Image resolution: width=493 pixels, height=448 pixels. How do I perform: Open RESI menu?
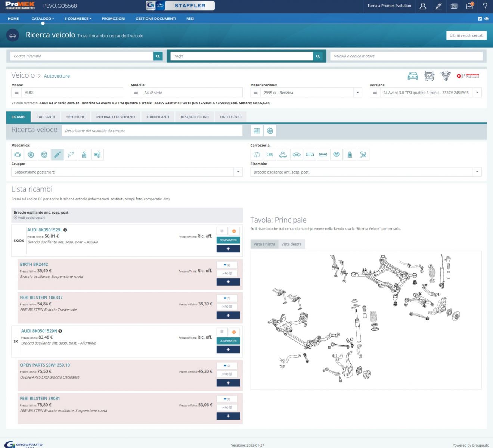[190, 19]
